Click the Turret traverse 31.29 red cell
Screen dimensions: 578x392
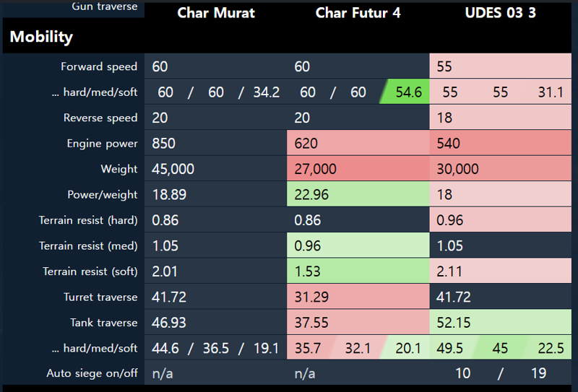(x=358, y=297)
